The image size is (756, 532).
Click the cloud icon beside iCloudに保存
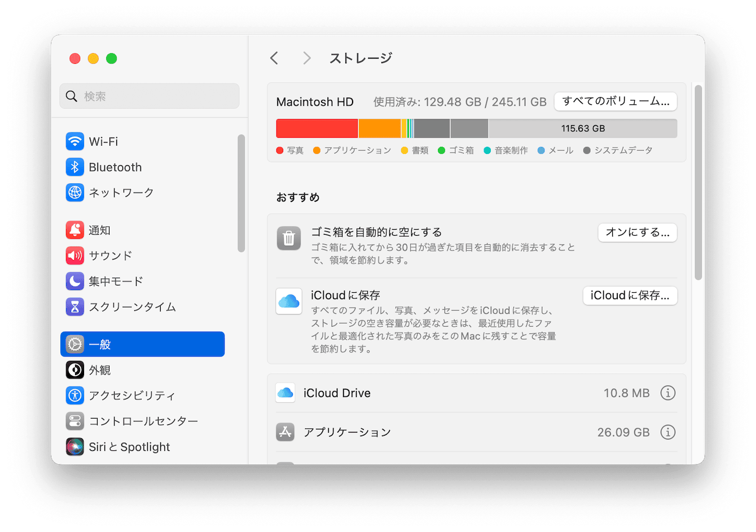(289, 301)
